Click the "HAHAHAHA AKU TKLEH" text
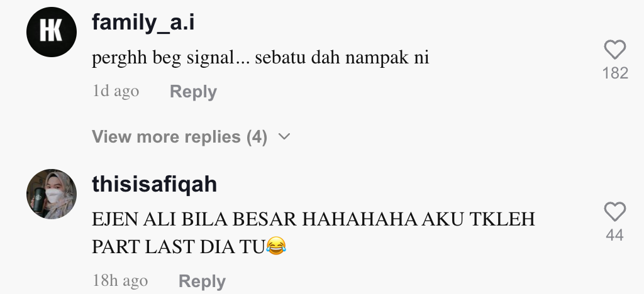This screenshot has width=644, height=294. coord(418,219)
